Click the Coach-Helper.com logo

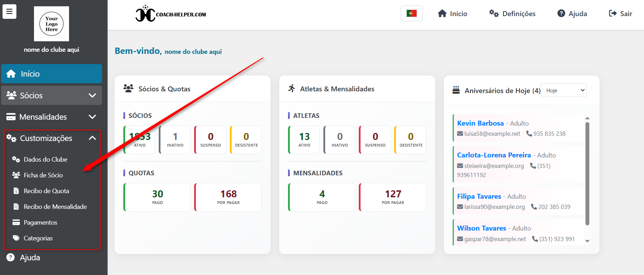point(171,14)
